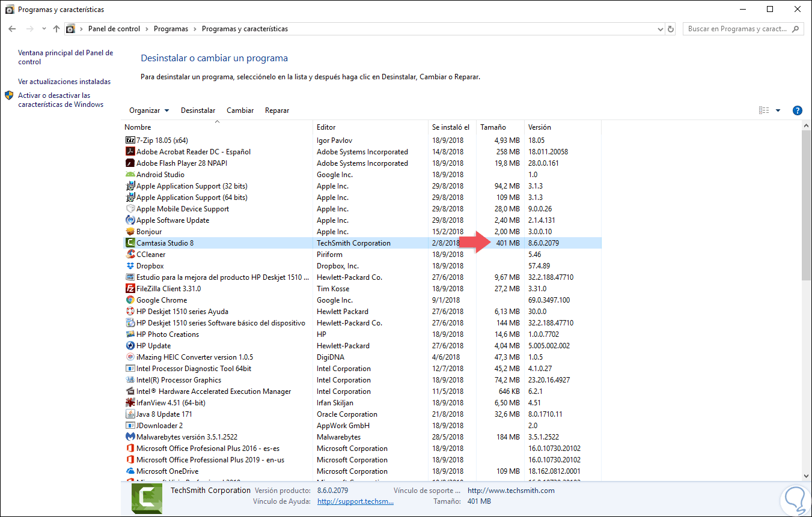Click the large Camtasia icon in details pane

[x=145, y=498]
